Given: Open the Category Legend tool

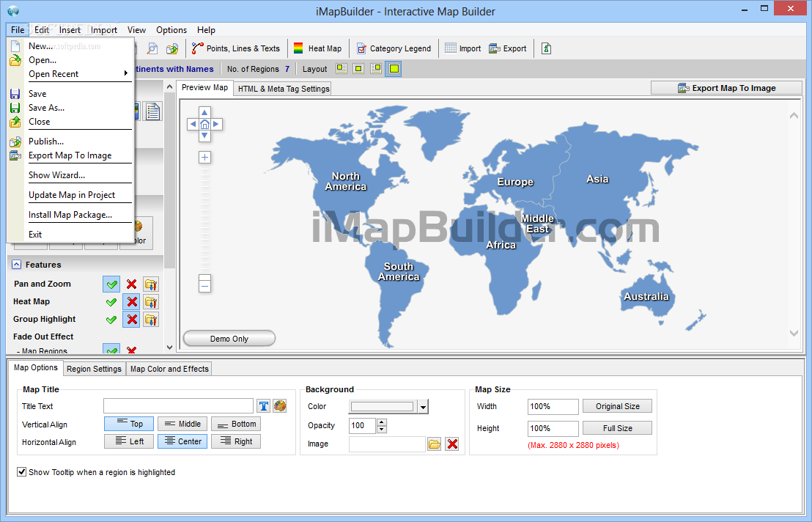Looking at the screenshot, I should [x=394, y=48].
